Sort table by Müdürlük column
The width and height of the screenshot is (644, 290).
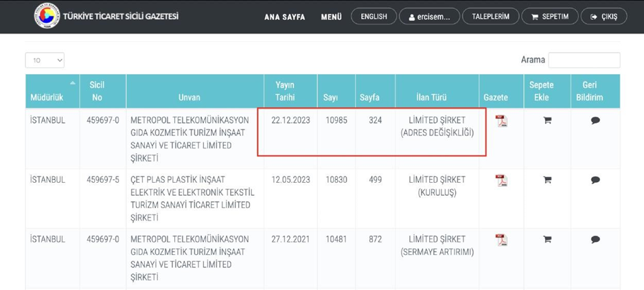(x=53, y=91)
